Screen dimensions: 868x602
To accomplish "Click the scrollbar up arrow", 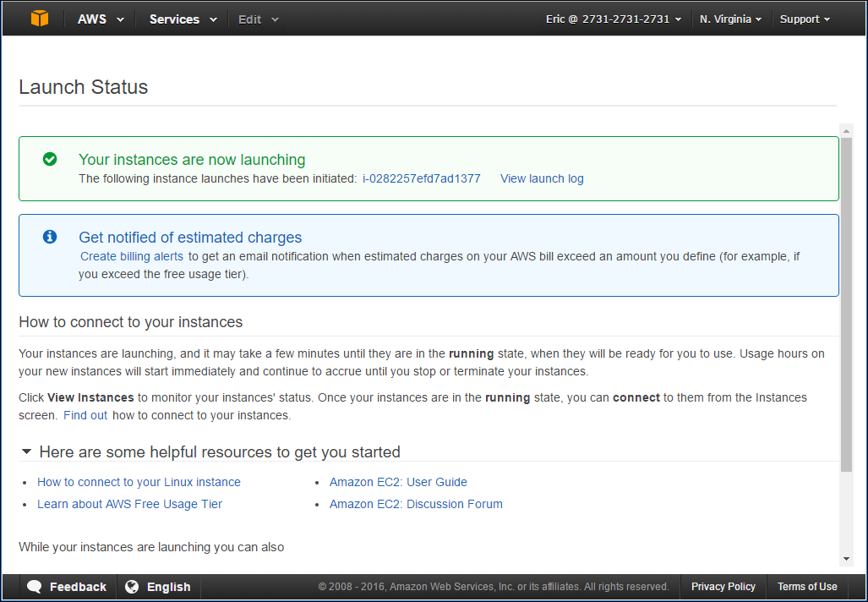I will click(x=846, y=131).
